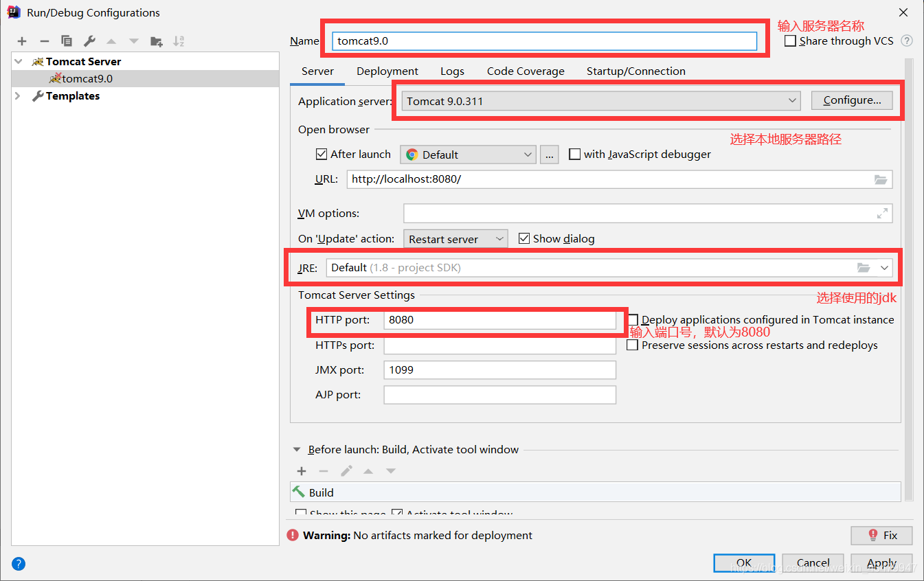Enable Deploy applications configured in Tomcat instance

(x=633, y=320)
